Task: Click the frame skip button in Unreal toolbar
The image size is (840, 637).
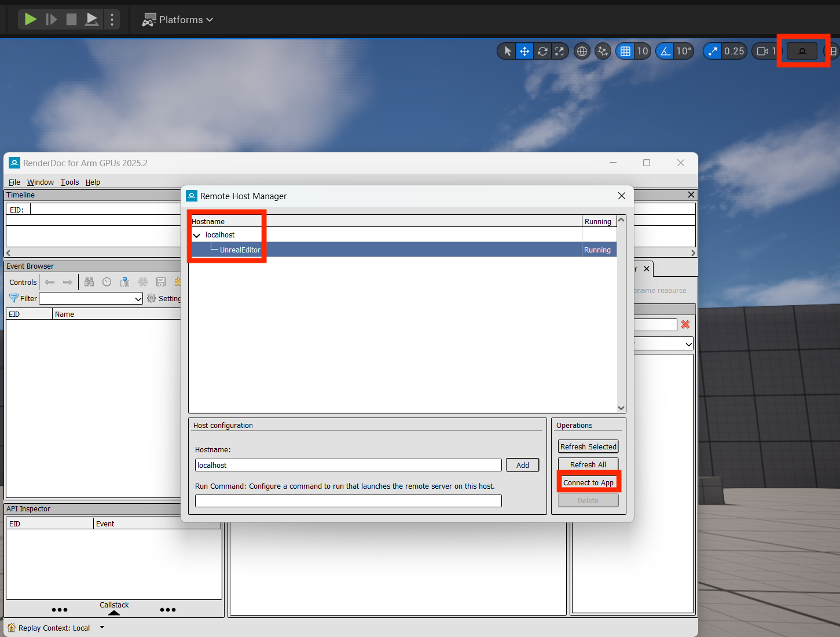Action: [x=52, y=20]
